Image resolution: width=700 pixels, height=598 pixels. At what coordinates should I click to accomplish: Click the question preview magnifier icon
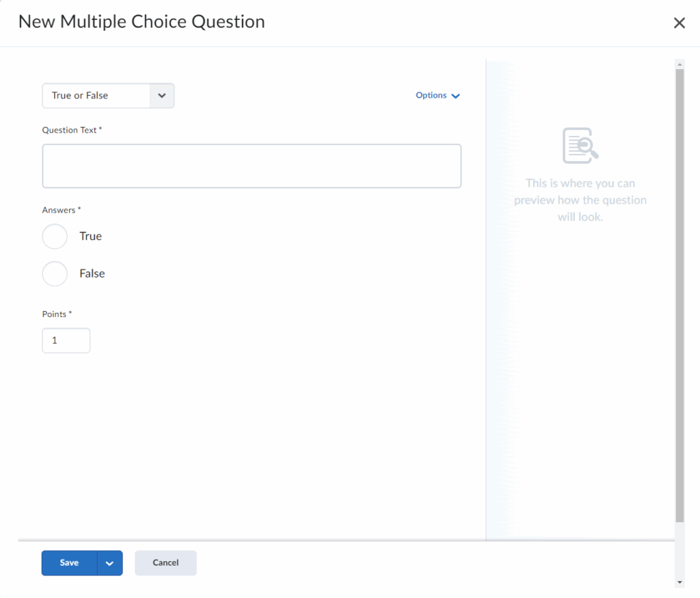[x=580, y=146]
